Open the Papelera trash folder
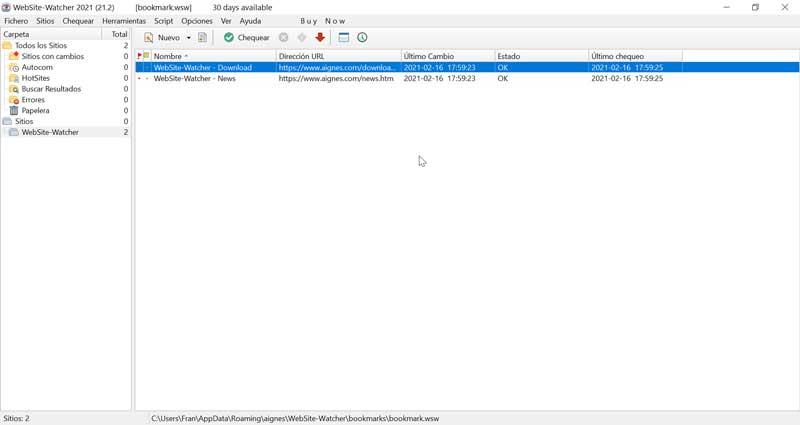Viewport: 800px width, 425px height. click(35, 110)
